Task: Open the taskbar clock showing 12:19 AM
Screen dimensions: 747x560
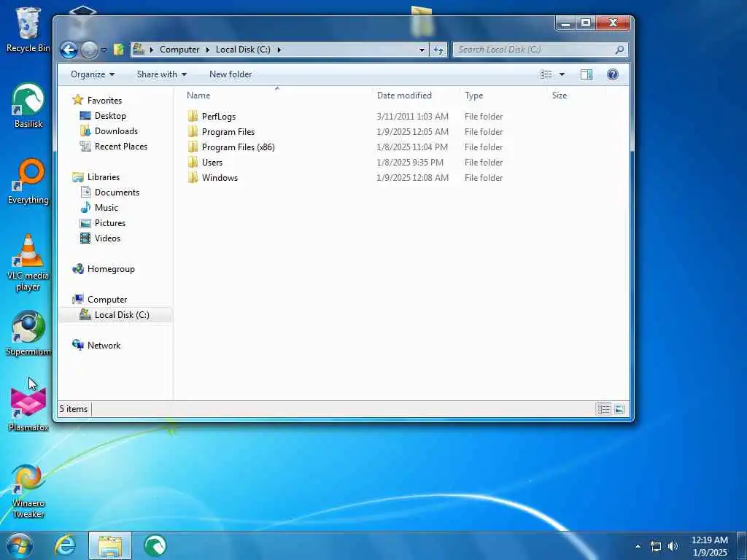Action: (x=709, y=546)
